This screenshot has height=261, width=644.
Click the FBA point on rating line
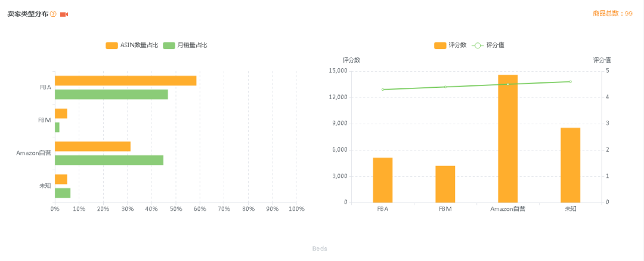[x=382, y=90]
